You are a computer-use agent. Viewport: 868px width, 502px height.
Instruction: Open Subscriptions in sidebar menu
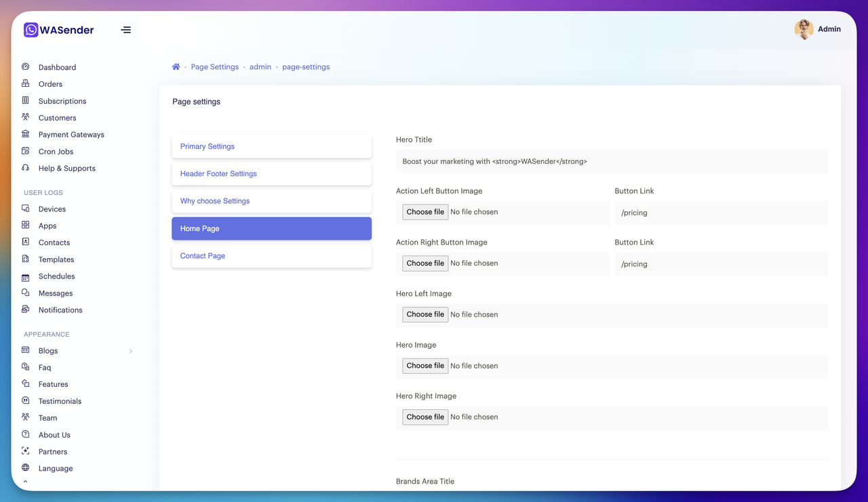(62, 101)
